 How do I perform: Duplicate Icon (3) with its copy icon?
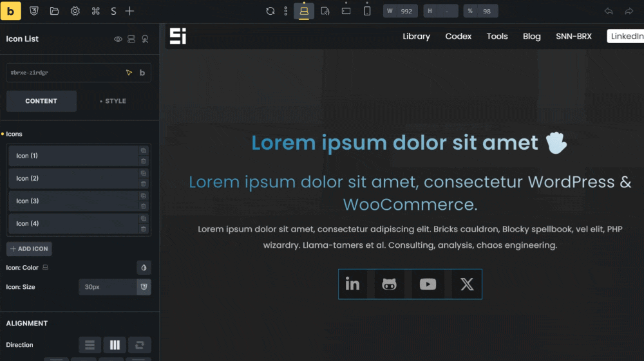[144, 196]
